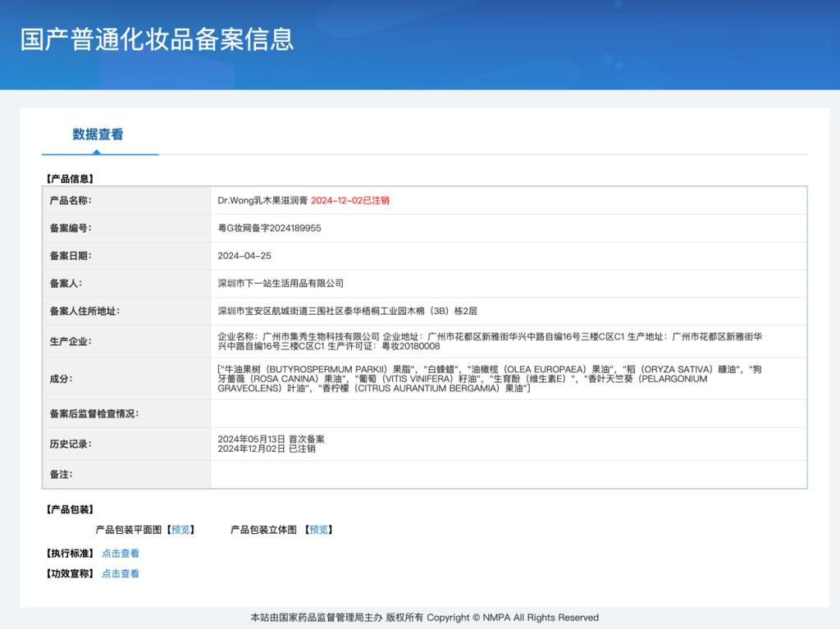
Task: Click the 产品信息 section header
Action: coord(70,177)
